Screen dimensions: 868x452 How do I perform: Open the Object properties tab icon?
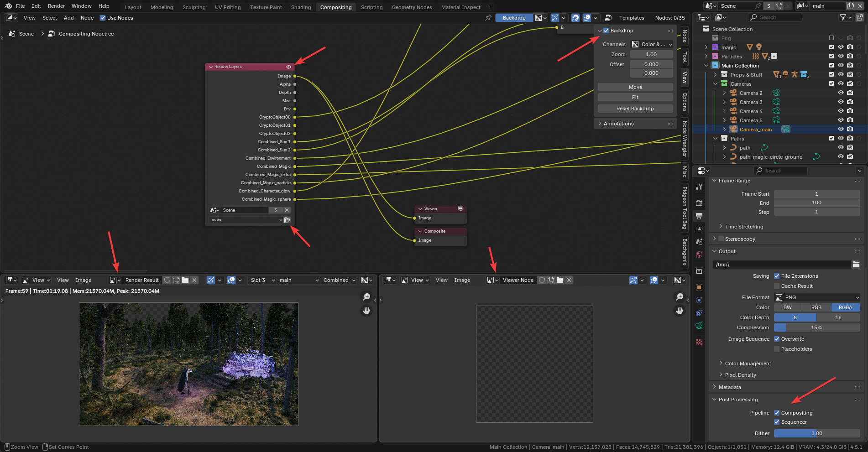click(699, 287)
